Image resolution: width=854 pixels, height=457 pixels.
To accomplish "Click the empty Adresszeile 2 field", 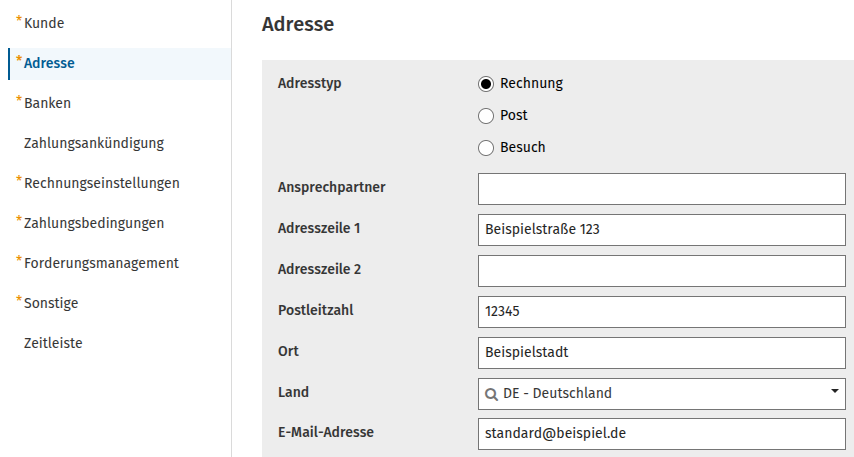I will pyautogui.click(x=662, y=271).
